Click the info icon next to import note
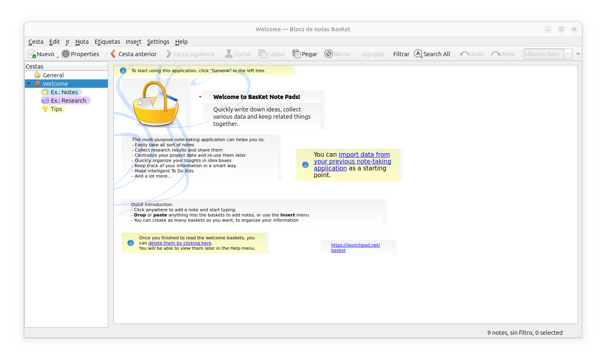This screenshot has width=606, height=364. [305, 165]
